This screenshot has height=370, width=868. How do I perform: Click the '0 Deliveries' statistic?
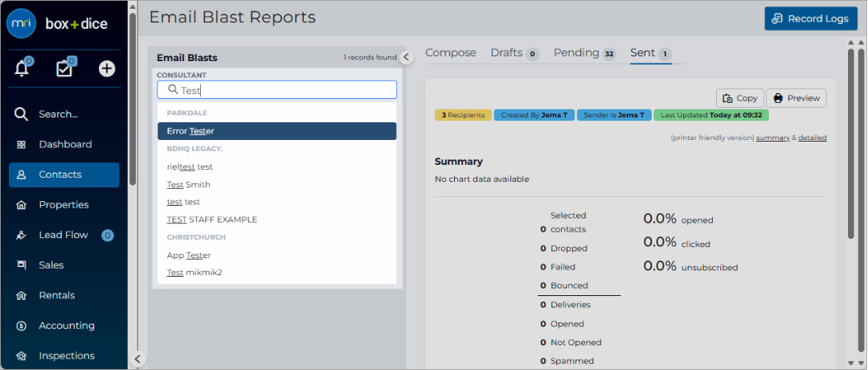(565, 305)
